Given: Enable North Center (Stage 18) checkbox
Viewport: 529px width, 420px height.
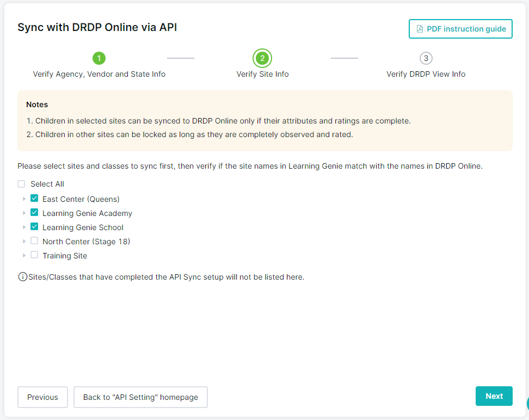Looking at the screenshot, I should 34,241.
